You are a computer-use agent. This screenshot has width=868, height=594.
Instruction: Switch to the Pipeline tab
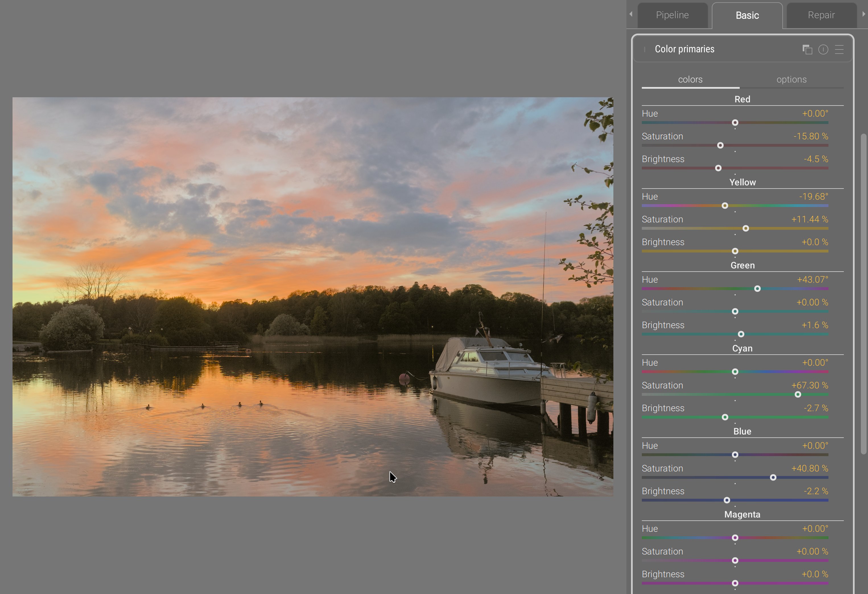point(672,15)
